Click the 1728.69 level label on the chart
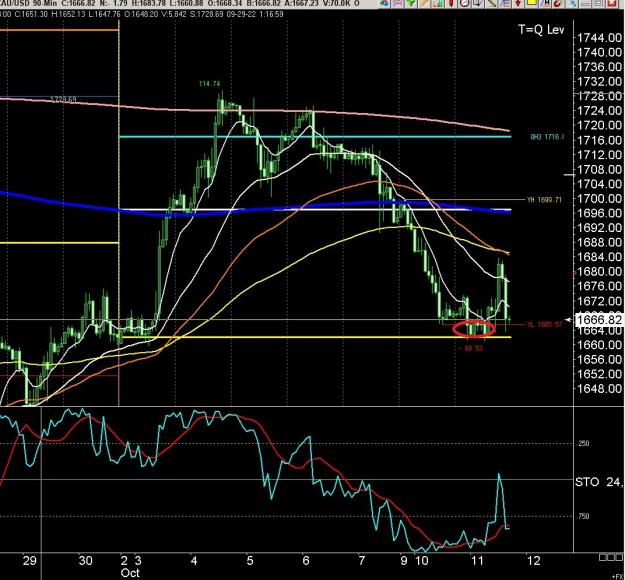The width and height of the screenshot is (625, 580). tap(63, 99)
